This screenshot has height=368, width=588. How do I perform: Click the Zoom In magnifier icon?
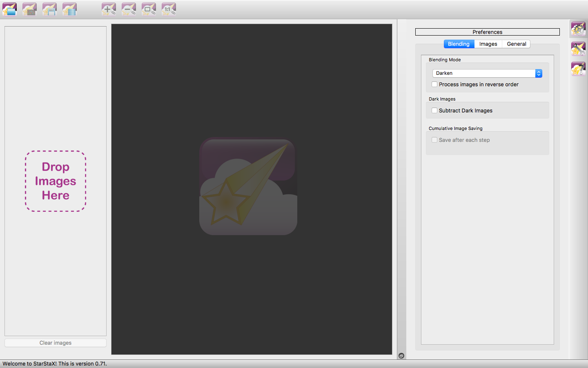point(109,9)
